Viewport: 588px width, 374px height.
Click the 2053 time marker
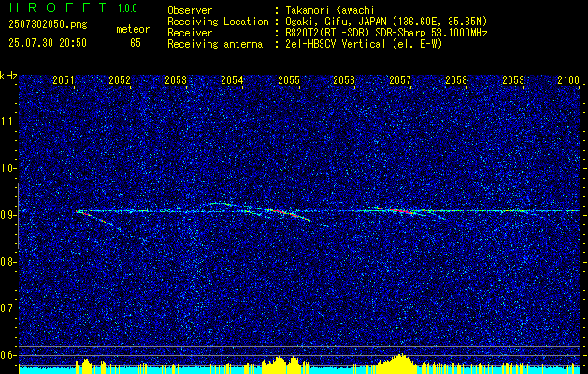click(x=176, y=79)
